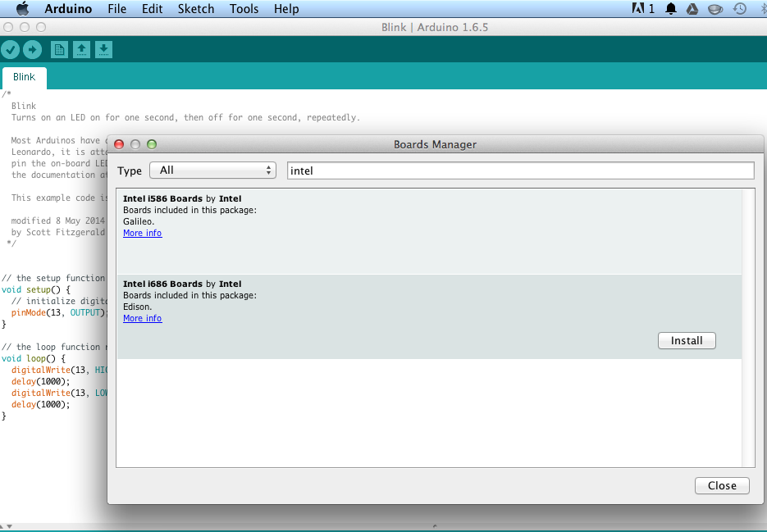767x532 pixels.
Task: Open the Edit menu
Action: tap(152, 9)
